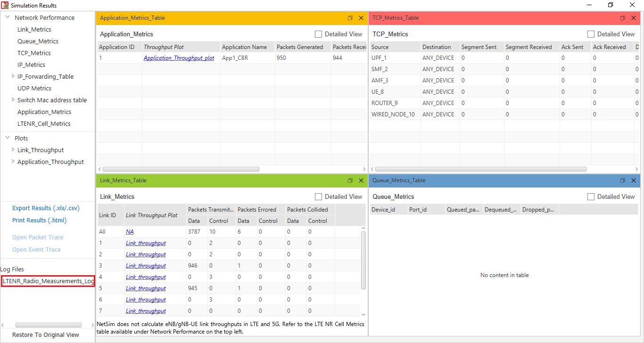The height and width of the screenshot is (343, 644).
Task: Click the TCP_Metrics horizontal scrollbar
Action: click(481, 169)
